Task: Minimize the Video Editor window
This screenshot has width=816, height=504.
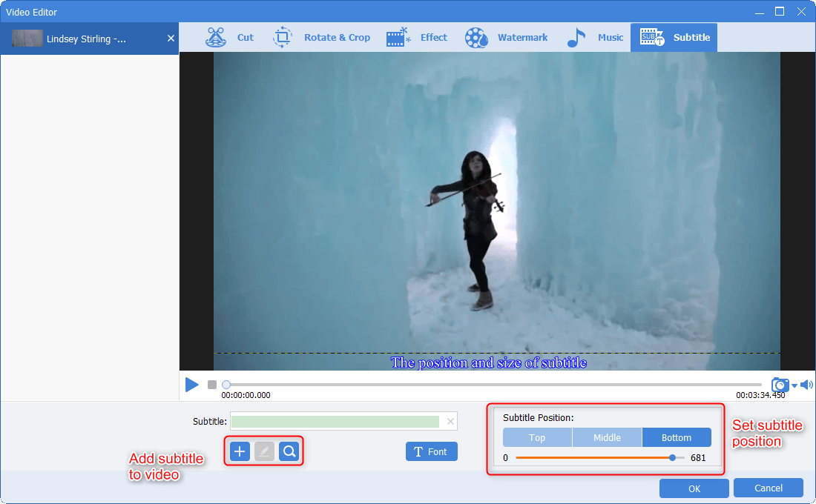Action: pos(760,12)
